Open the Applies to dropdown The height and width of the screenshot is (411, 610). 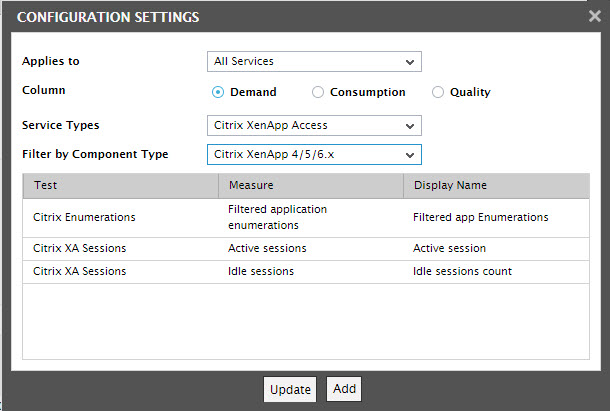314,61
